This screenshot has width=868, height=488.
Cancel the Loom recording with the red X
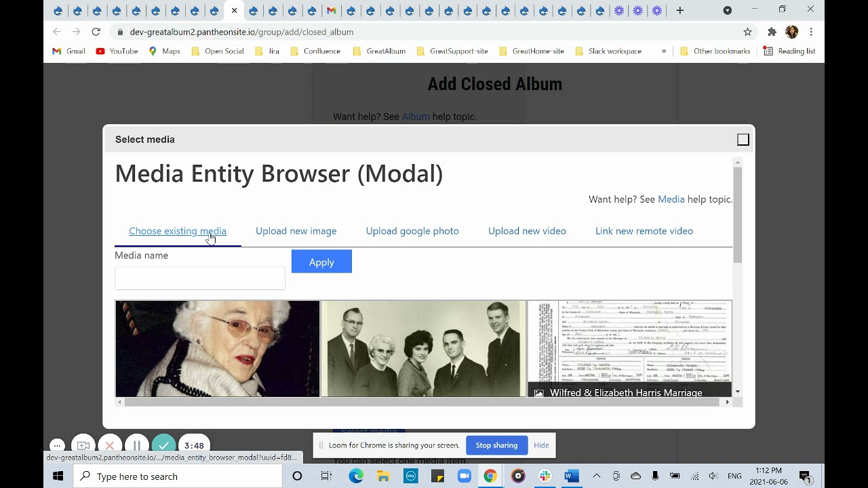click(110, 445)
